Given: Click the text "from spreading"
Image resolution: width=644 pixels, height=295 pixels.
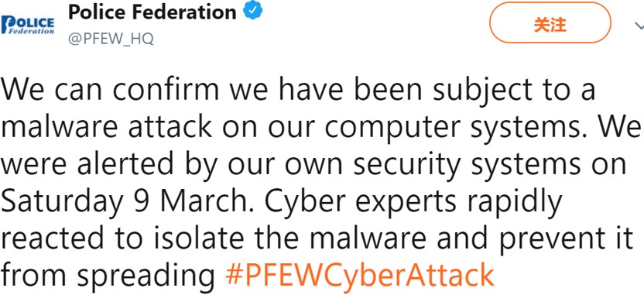Looking at the screenshot, I should pos(108,276).
